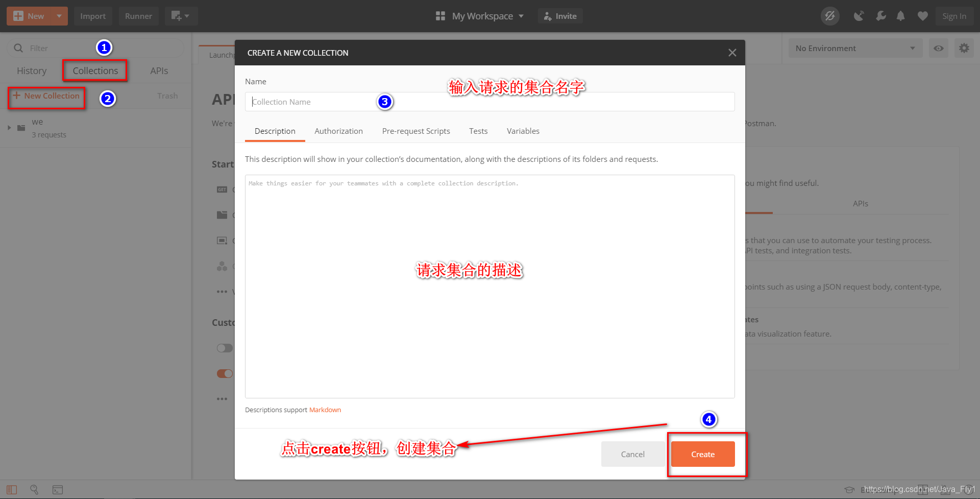This screenshot has width=980, height=499.
Task: Expand the 'we' collection arrow
Action: point(9,128)
